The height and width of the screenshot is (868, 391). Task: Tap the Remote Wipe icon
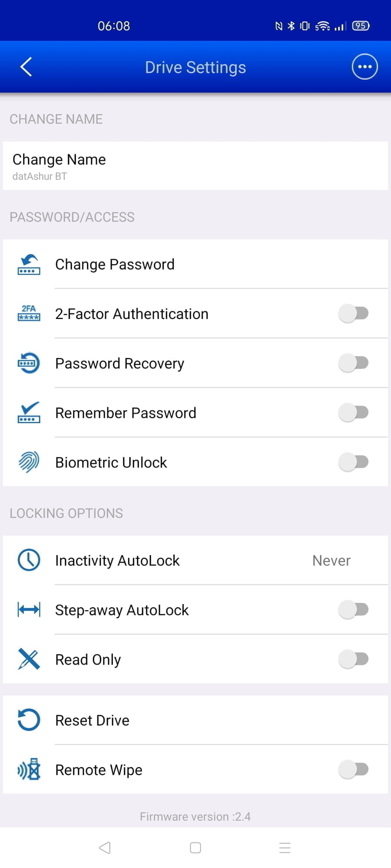click(x=29, y=769)
